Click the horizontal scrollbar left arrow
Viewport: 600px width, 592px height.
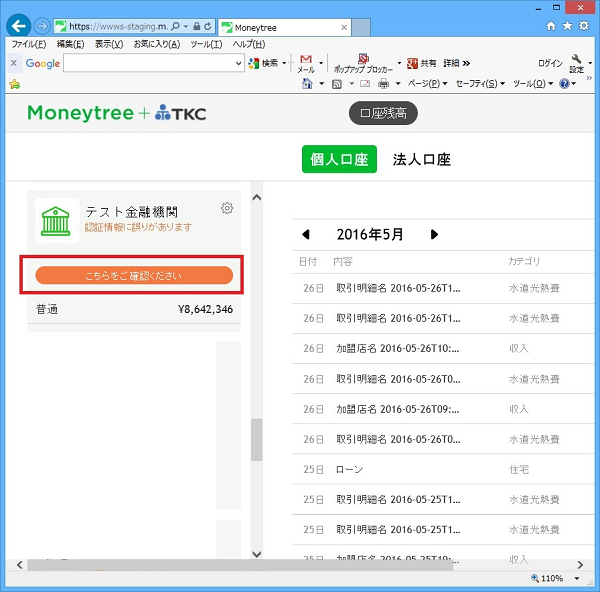click(x=20, y=565)
